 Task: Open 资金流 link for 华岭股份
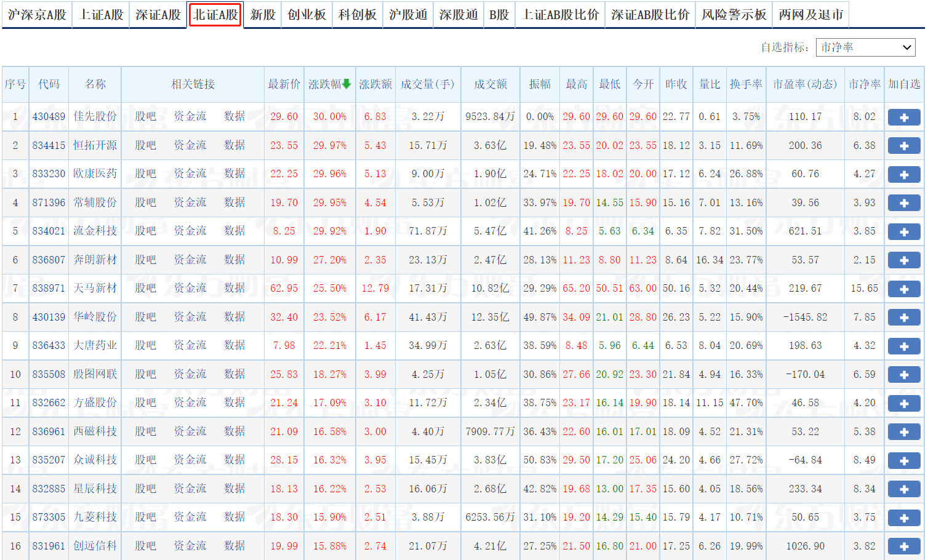pyautogui.click(x=190, y=317)
